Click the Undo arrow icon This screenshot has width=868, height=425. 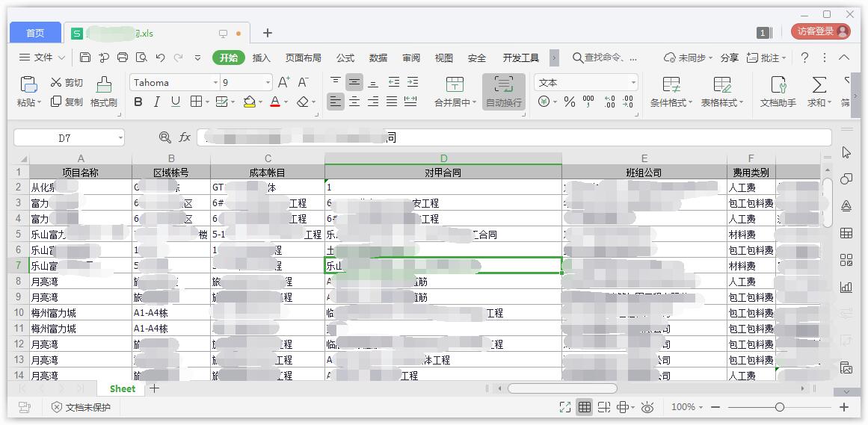click(160, 58)
